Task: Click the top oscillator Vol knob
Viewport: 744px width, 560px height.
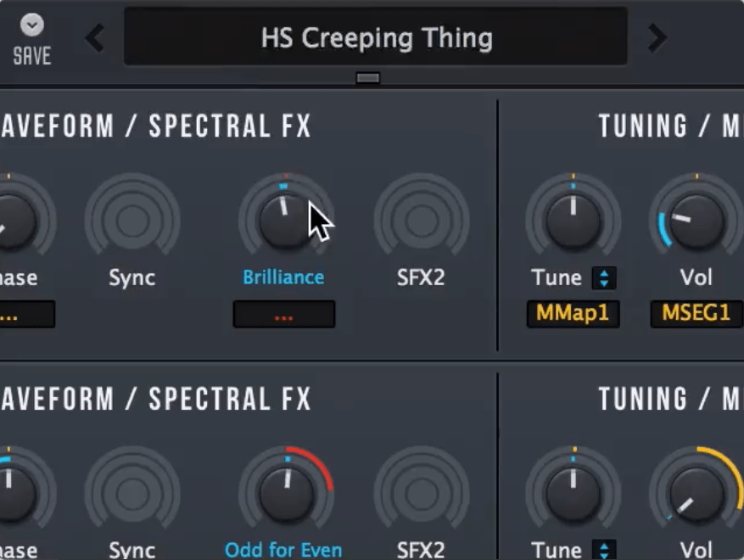Action: (x=696, y=221)
